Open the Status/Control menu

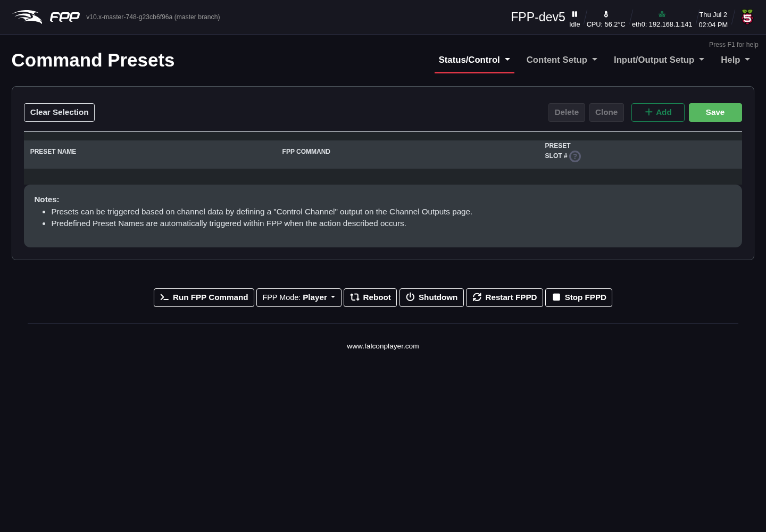474,60
